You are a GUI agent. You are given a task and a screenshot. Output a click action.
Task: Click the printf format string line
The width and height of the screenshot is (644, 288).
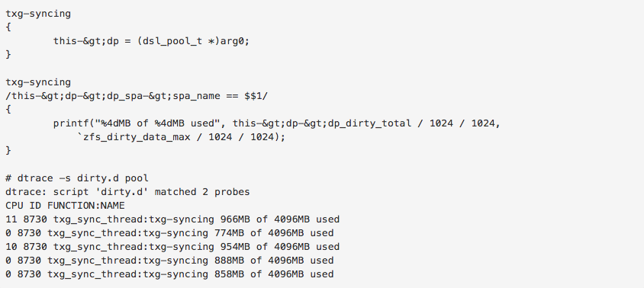(277, 123)
